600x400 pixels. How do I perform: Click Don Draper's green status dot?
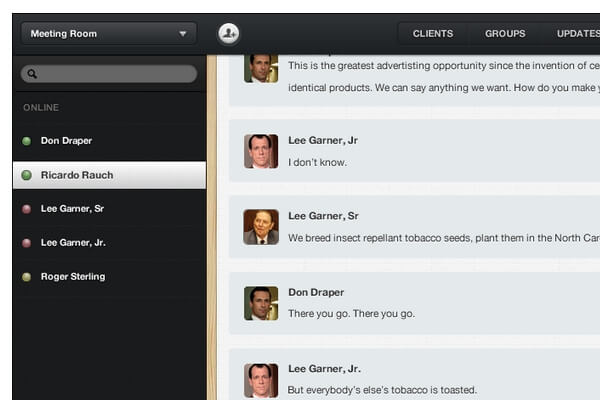[x=26, y=141]
